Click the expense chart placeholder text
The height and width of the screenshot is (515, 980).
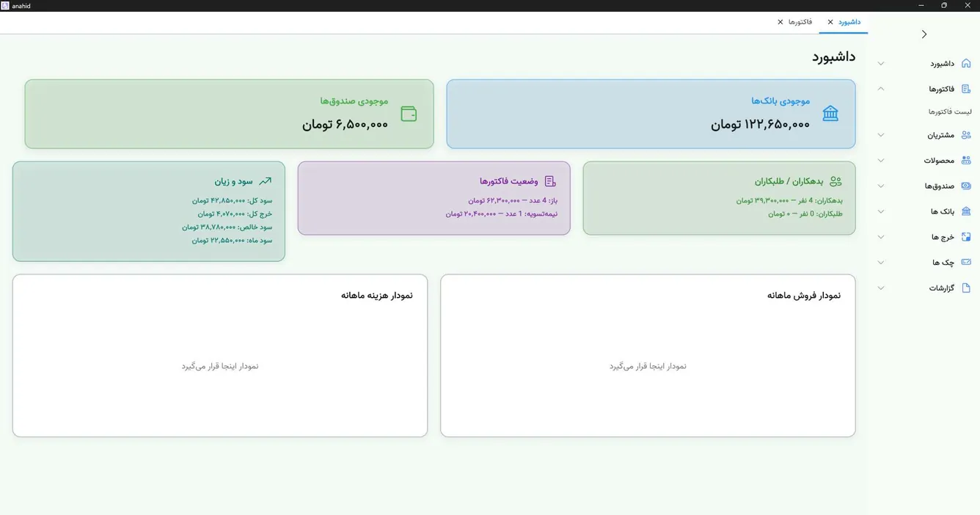coord(220,366)
